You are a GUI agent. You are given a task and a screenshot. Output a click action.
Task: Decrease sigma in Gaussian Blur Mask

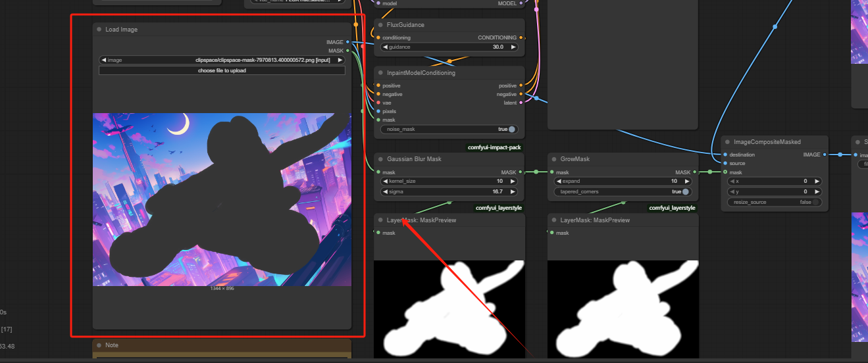[x=385, y=192]
